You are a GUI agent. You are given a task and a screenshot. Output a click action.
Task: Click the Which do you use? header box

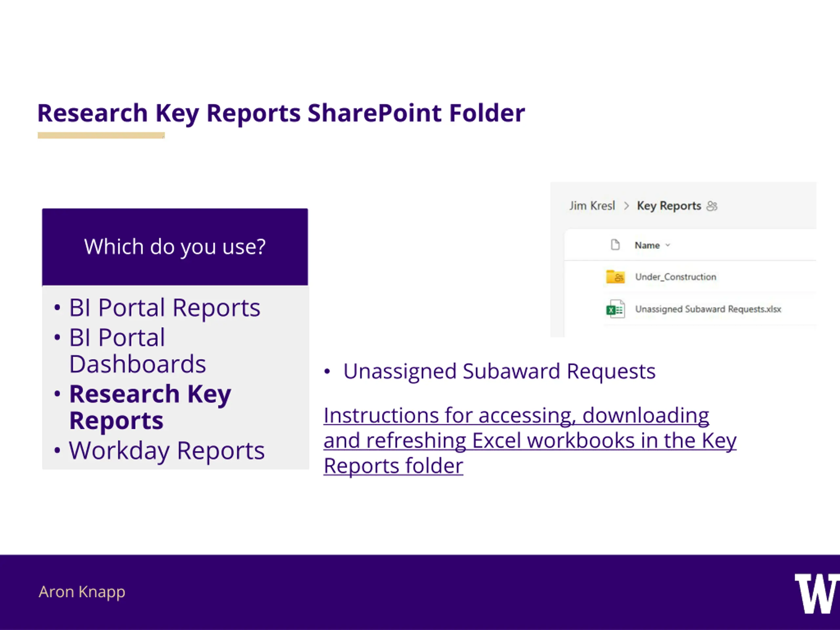175,247
